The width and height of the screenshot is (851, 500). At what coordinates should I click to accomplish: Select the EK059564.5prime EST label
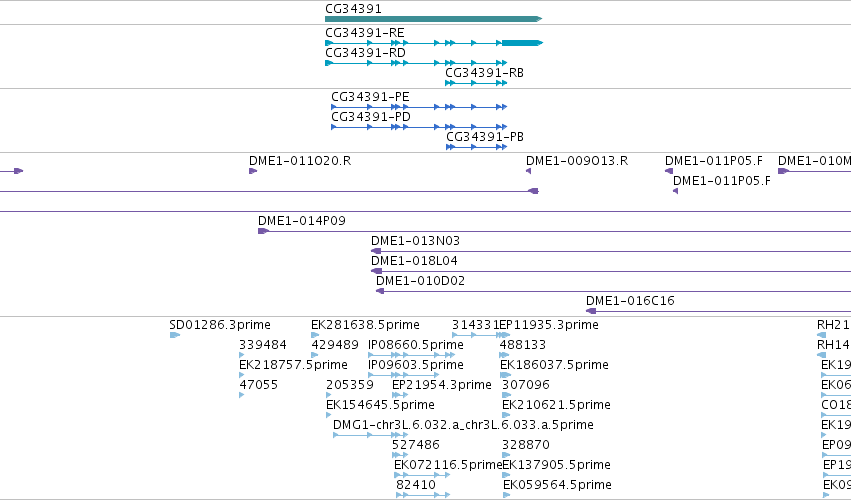pyautogui.click(x=557, y=485)
